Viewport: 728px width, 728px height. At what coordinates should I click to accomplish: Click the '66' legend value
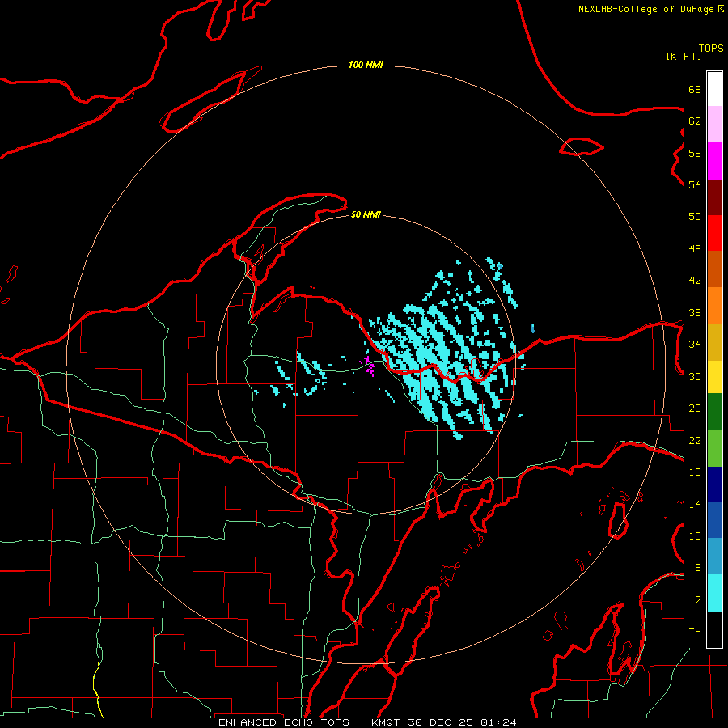[x=695, y=89]
